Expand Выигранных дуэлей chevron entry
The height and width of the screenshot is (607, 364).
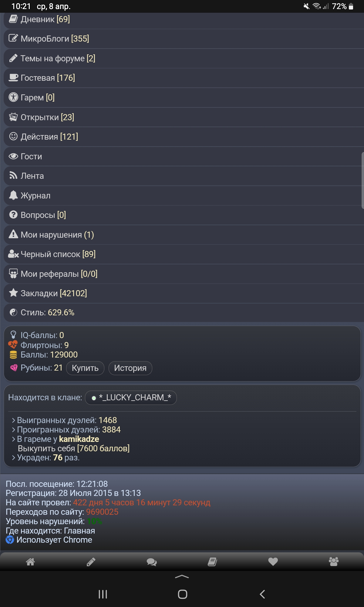click(x=64, y=420)
